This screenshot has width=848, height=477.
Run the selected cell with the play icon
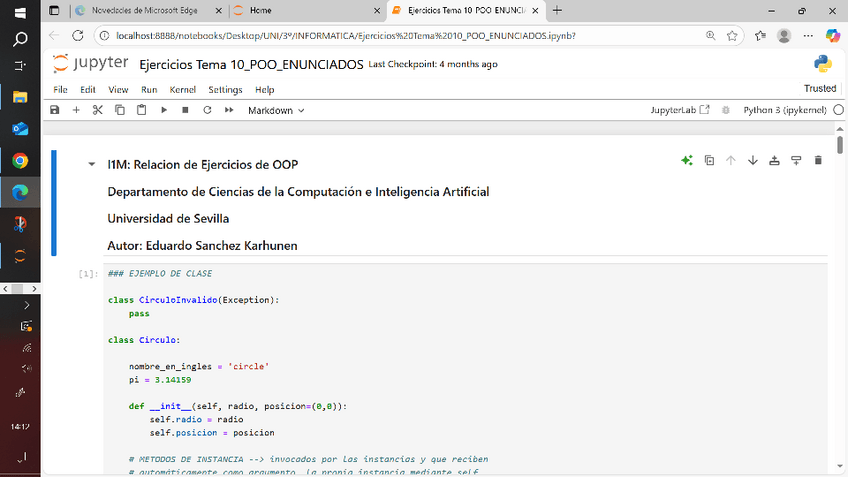pos(164,110)
